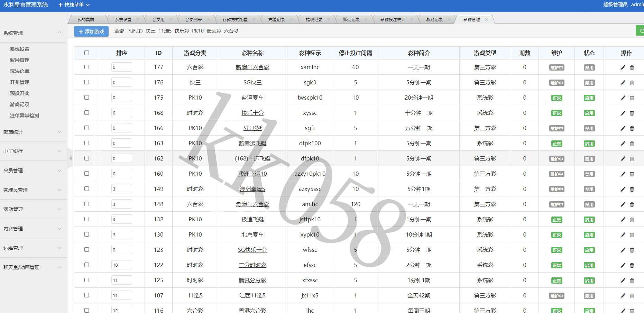Viewport: 644px width, 313px height.
Task: Edit the SG飞艇 row with pencil icon
Action: (623, 128)
